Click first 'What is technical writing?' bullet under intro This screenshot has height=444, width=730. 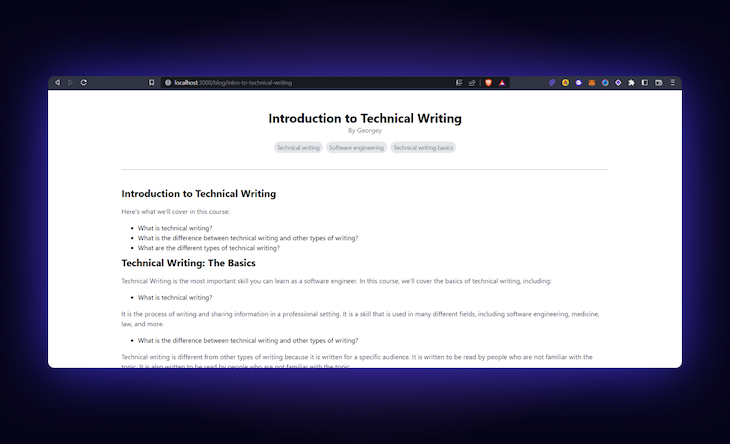tap(175, 228)
